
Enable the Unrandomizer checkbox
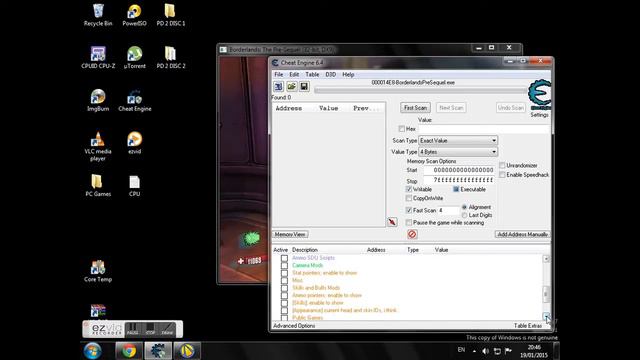502,165
